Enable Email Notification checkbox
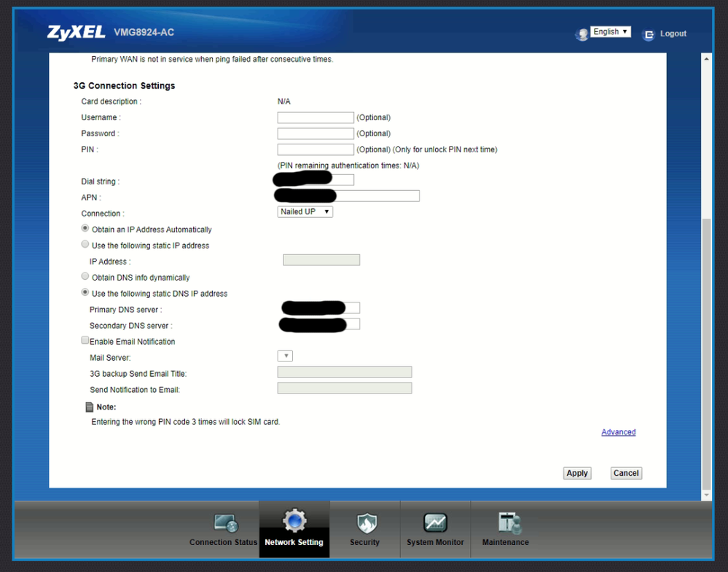 pos(85,340)
